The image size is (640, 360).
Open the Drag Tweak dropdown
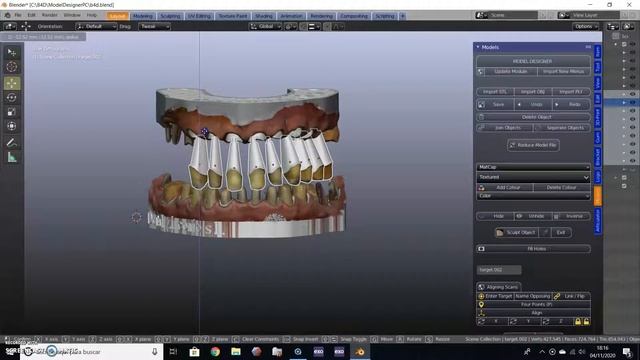[x=154, y=27]
